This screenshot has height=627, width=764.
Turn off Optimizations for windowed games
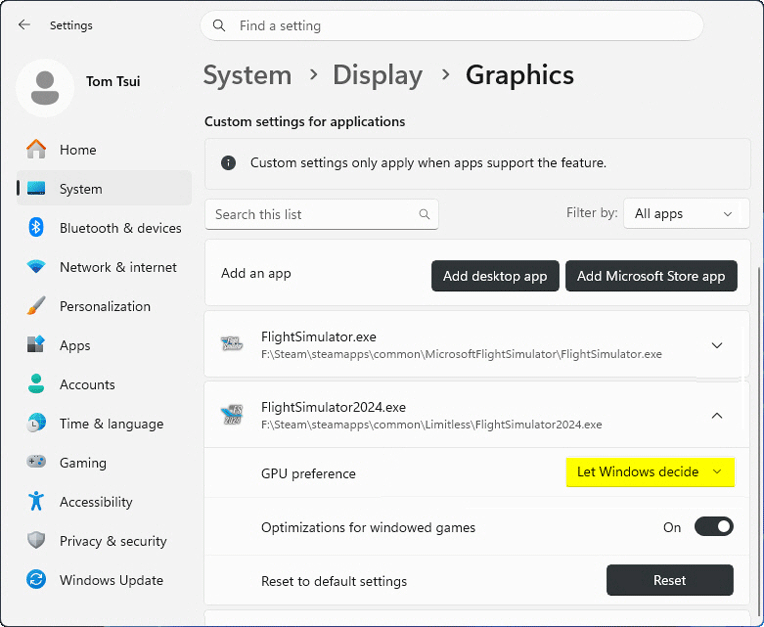(714, 527)
